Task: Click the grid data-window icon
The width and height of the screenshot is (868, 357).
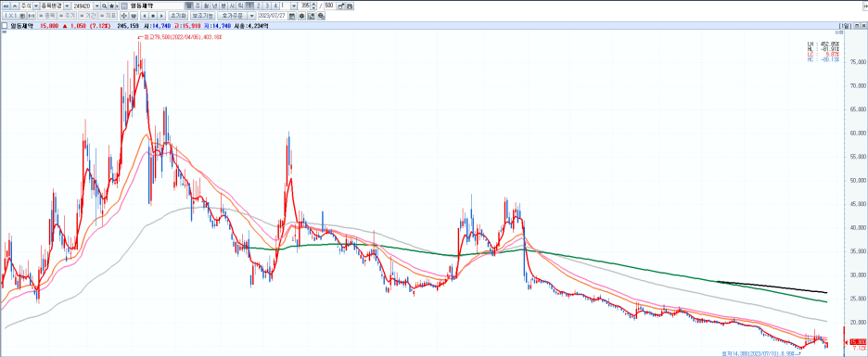Action: point(22,16)
